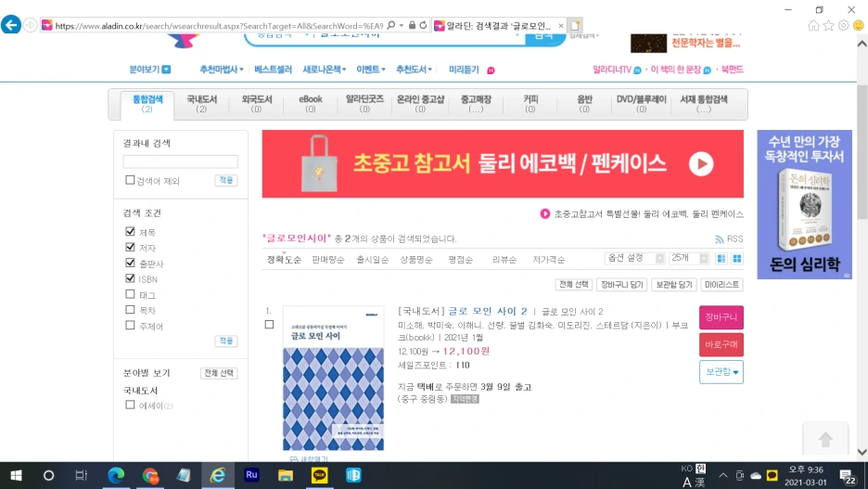Click the security lock icon in address bar

(x=412, y=25)
